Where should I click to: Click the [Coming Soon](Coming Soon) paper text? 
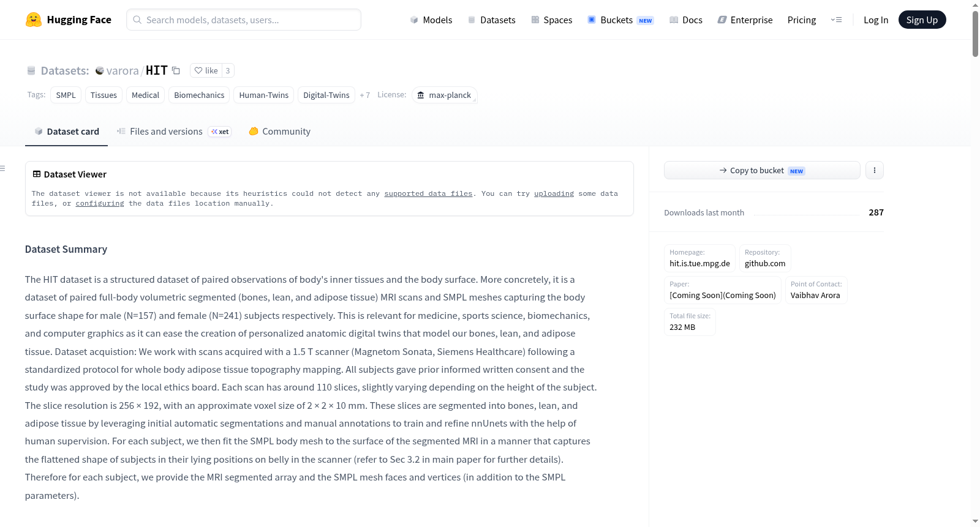723,295
